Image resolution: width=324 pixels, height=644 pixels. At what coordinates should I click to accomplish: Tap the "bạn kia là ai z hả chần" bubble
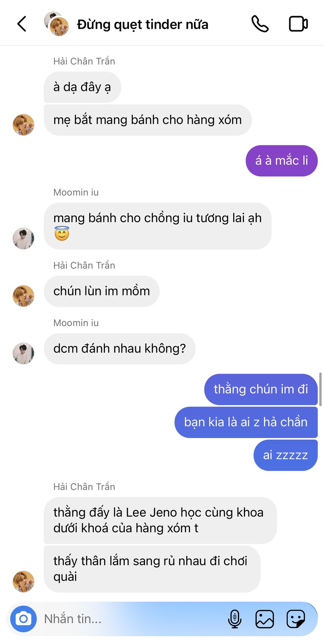tap(246, 422)
